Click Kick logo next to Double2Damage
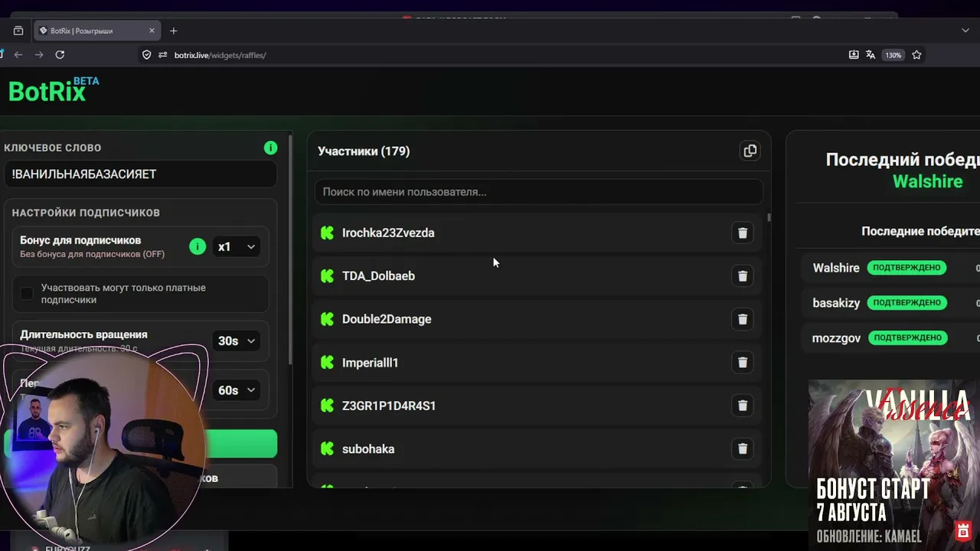 point(327,319)
